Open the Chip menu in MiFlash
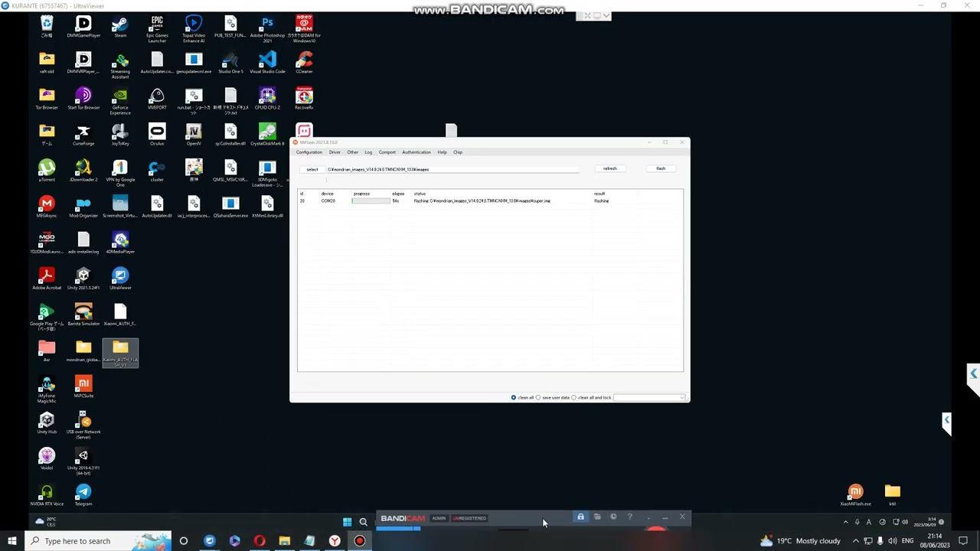This screenshot has width=980, height=551. click(458, 152)
